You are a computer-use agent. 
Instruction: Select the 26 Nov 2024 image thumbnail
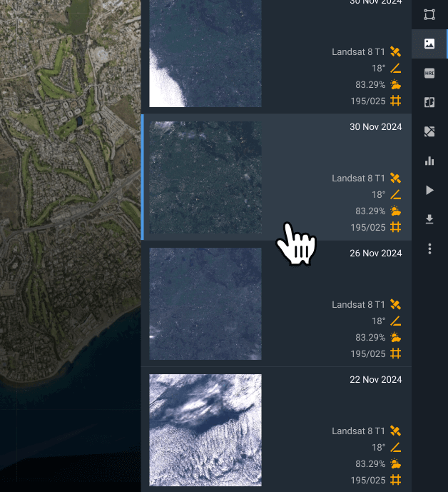click(x=205, y=303)
